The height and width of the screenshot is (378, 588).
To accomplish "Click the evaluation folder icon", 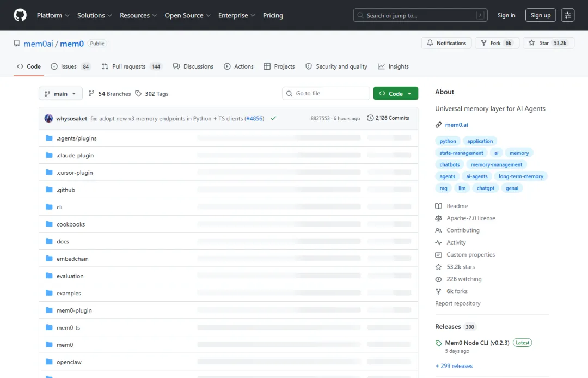I will (49, 276).
